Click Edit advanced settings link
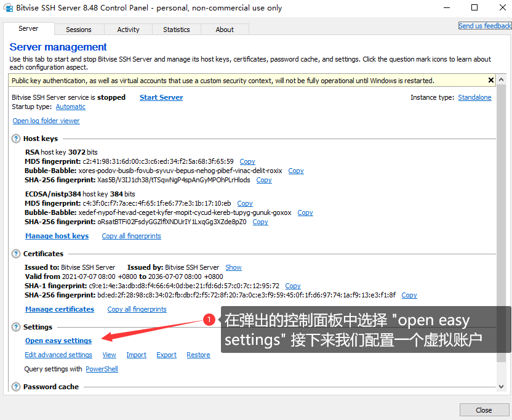The width and height of the screenshot is (512, 420). tap(58, 355)
